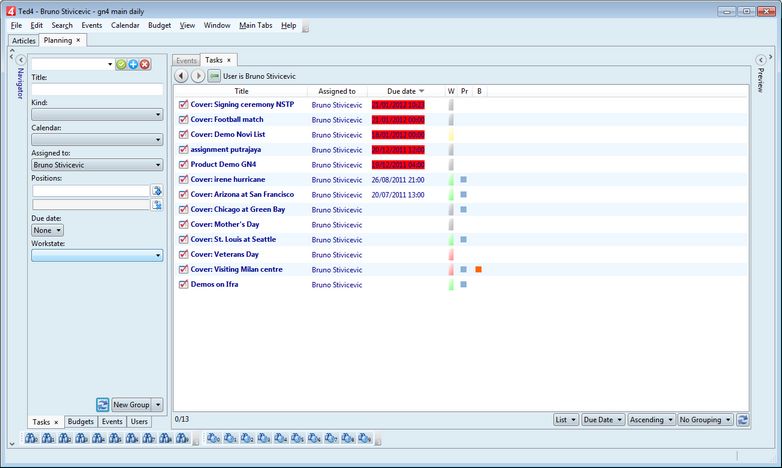Click the New Group button
This screenshot has width=782, height=468.
click(131, 405)
